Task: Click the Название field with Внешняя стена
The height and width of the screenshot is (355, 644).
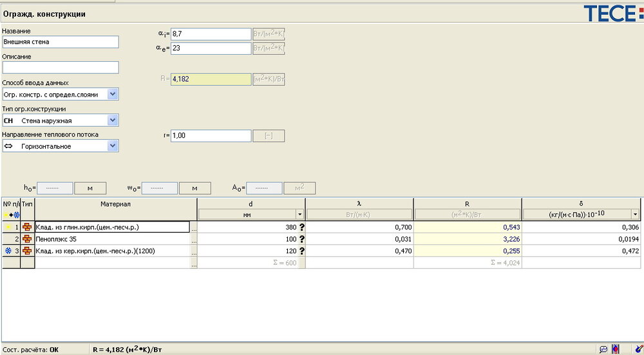Action: click(61, 42)
